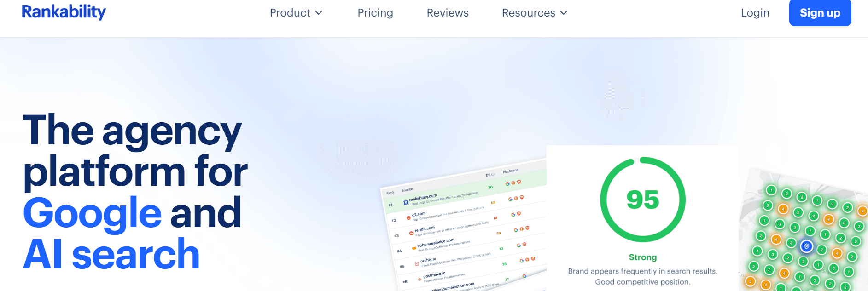Click the Rank column header
The width and height of the screenshot is (868, 291).
[x=390, y=193]
